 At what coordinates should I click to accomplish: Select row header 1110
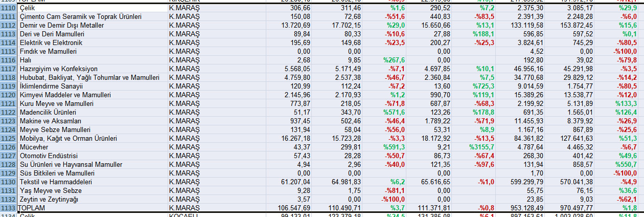click(x=9, y=8)
